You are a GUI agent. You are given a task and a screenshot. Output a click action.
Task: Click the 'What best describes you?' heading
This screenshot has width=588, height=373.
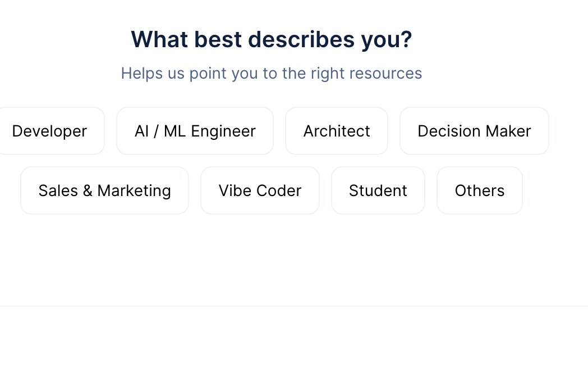pyautogui.click(x=272, y=40)
